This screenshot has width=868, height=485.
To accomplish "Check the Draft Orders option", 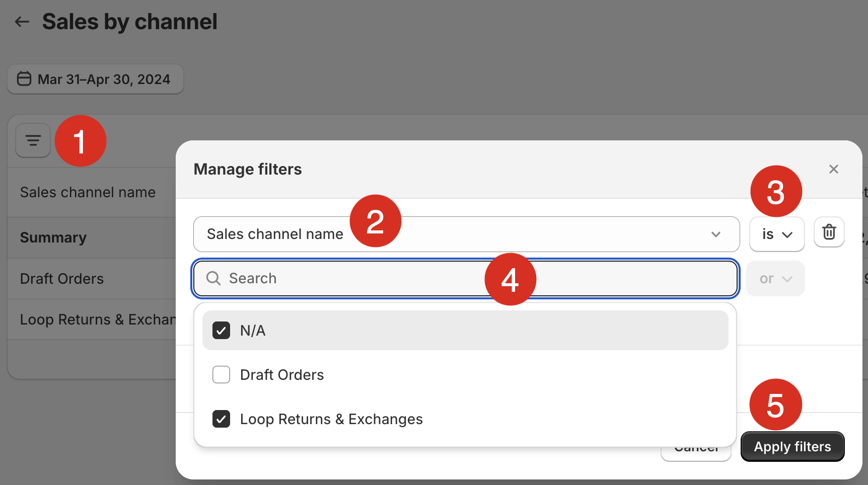I will coord(221,374).
